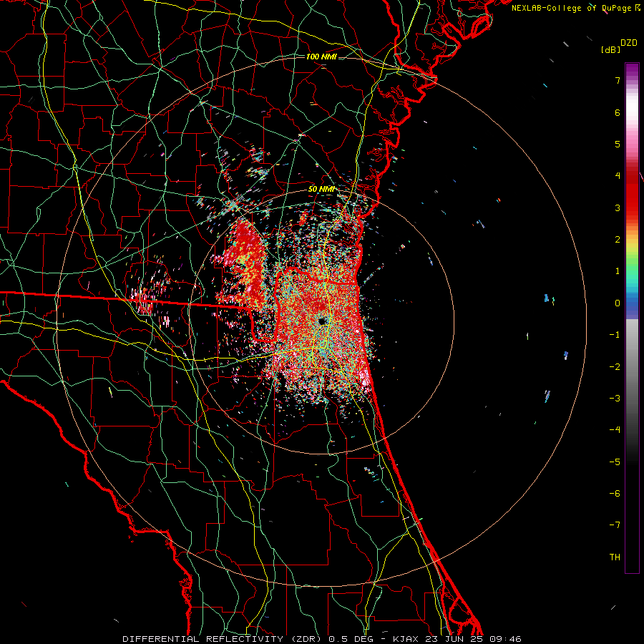The width and height of the screenshot is (644, 644).
Task: Click the purple top of the color bar
Action: coord(632,71)
